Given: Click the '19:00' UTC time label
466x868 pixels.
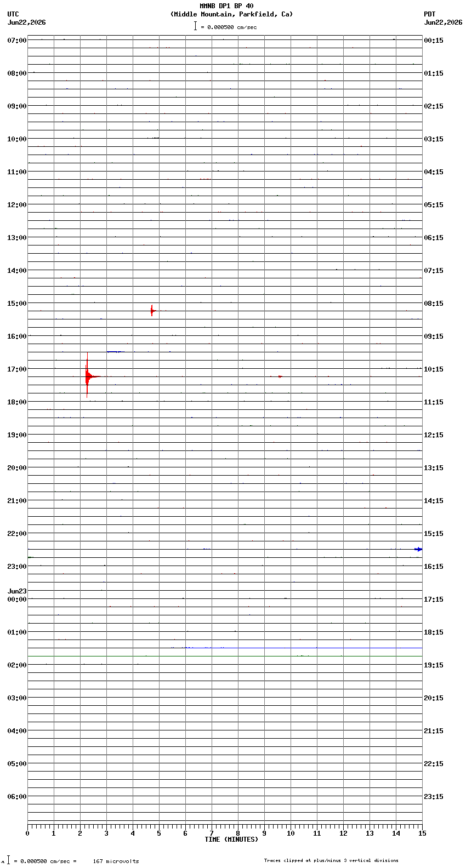Looking at the screenshot, I should (17, 435).
